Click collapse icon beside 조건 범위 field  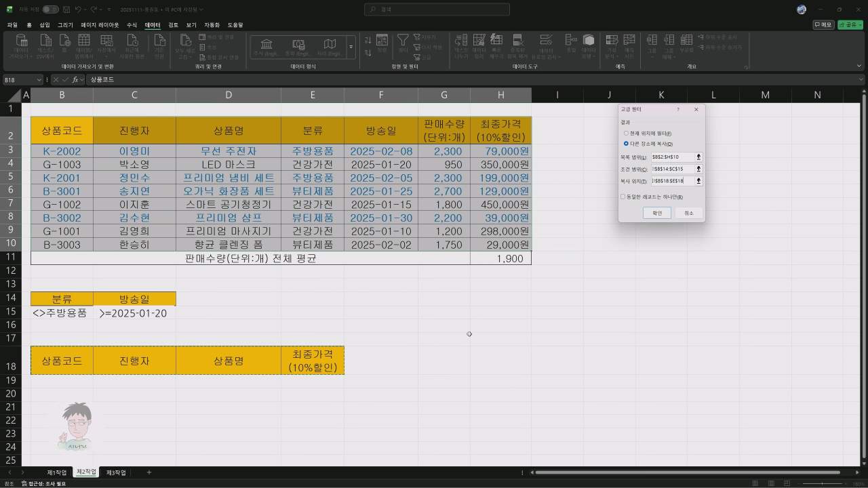(698, 169)
